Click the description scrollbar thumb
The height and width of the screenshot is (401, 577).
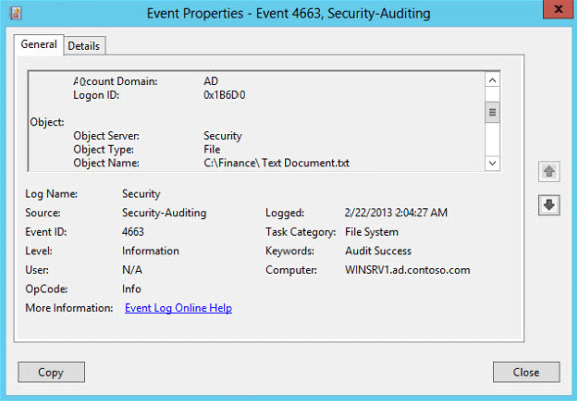coord(492,112)
